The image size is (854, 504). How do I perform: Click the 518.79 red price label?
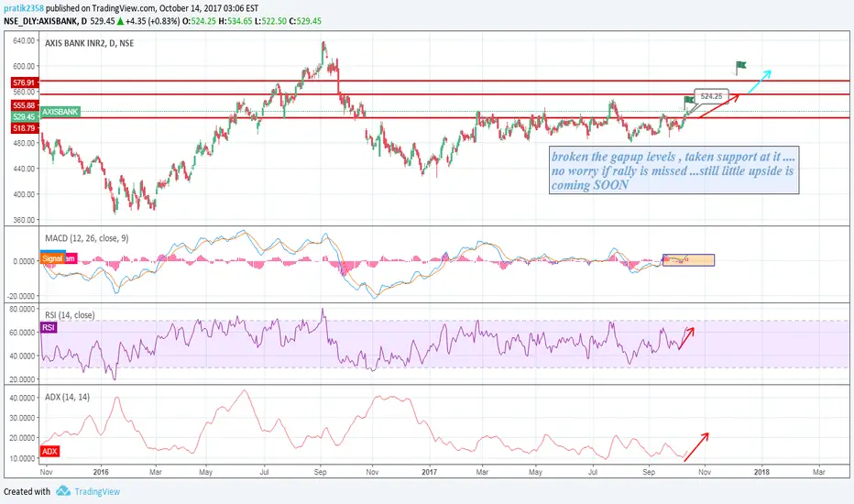(x=24, y=128)
